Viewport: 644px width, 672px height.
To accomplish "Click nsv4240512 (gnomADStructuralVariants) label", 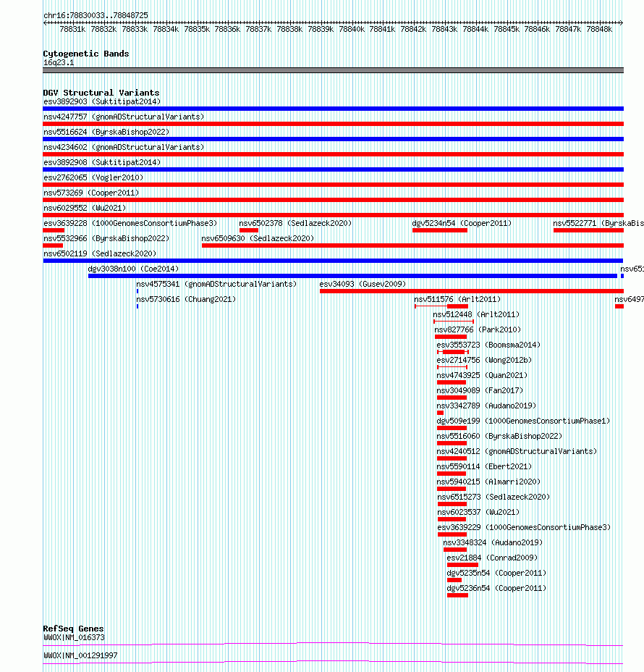I will click(x=517, y=451).
